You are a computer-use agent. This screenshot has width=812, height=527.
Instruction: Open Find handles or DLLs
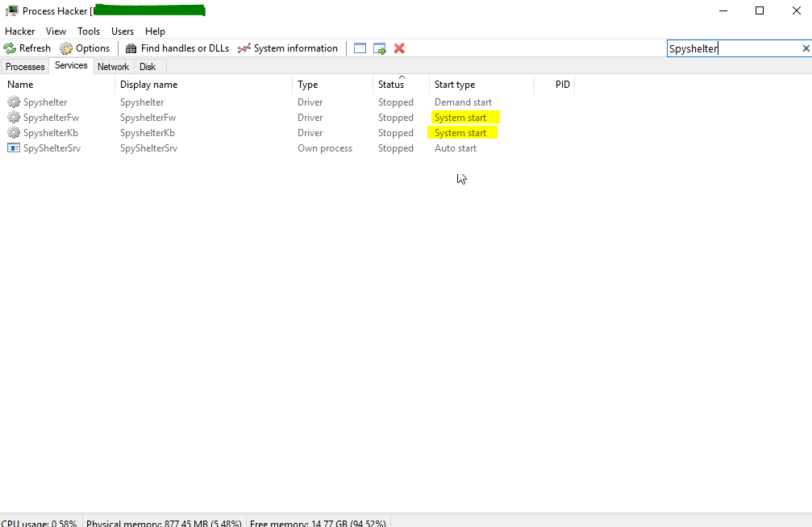(x=177, y=48)
